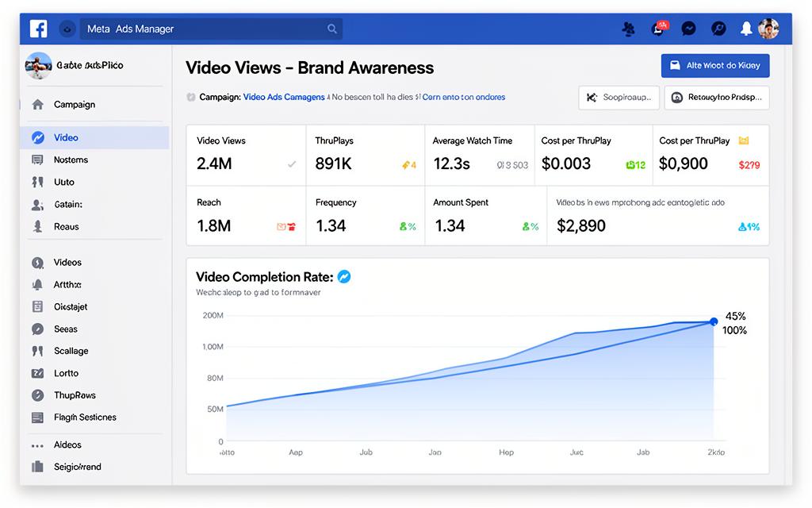Click the Reaus icon in sidebar
The width and height of the screenshot is (812, 508).
pos(37,226)
